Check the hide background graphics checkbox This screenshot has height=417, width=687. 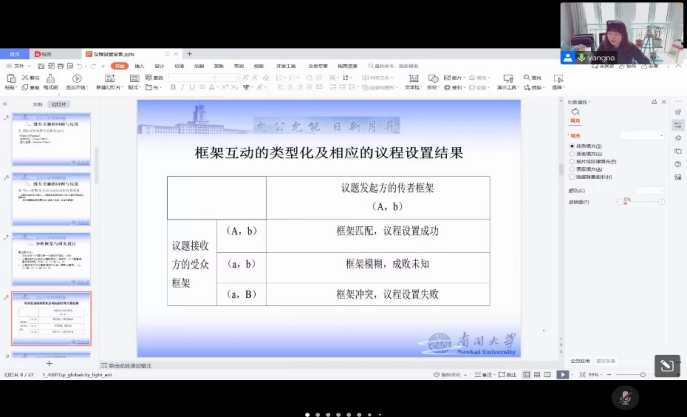pyautogui.click(x=572, y=175)
